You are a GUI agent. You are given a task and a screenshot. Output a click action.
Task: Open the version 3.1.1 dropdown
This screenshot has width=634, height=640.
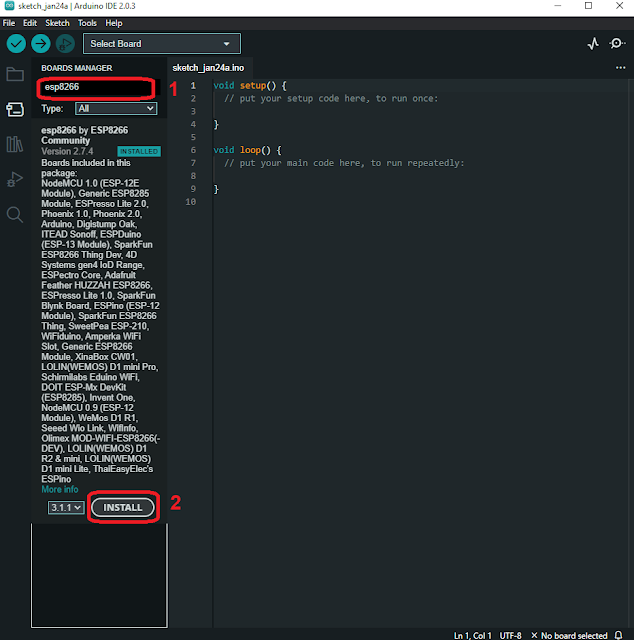[66, 507]
